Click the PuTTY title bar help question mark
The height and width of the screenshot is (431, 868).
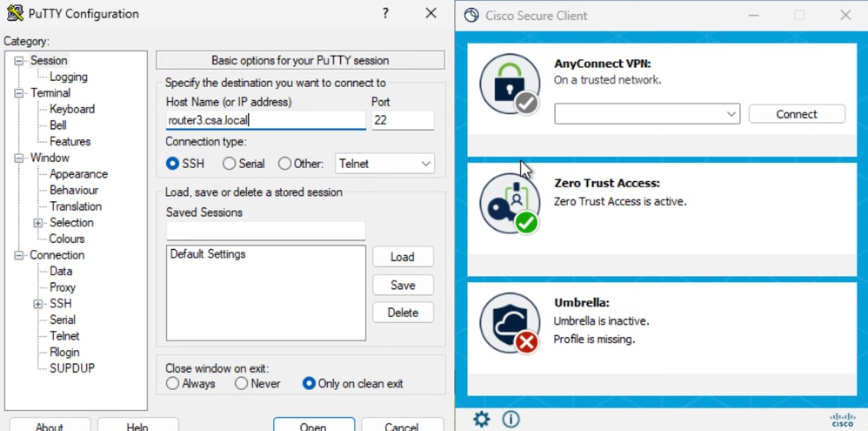pos(386,14)
